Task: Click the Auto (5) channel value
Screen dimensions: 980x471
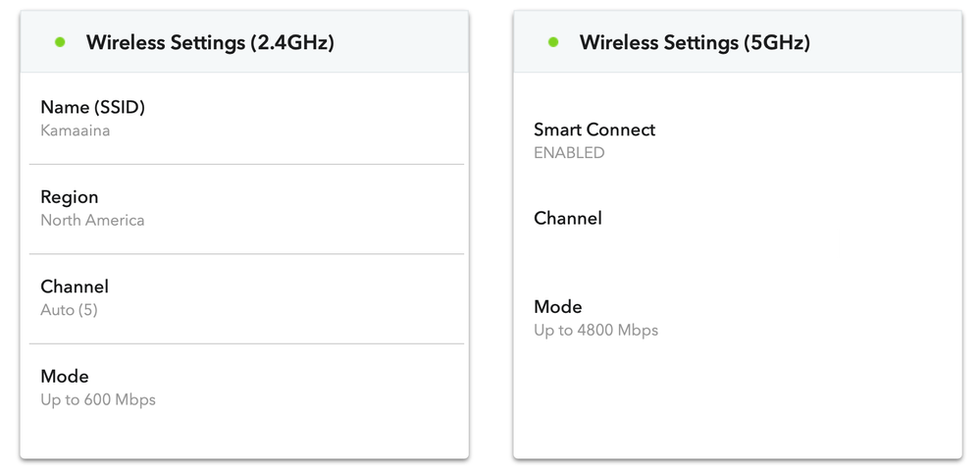Action: point(69,310)
